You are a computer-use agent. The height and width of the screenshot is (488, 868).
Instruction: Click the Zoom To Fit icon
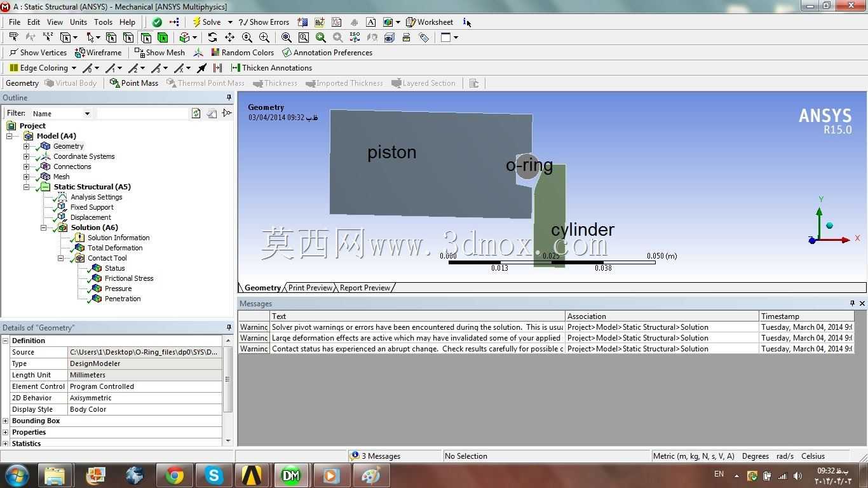pyautogui.click(x=287, y=37)
